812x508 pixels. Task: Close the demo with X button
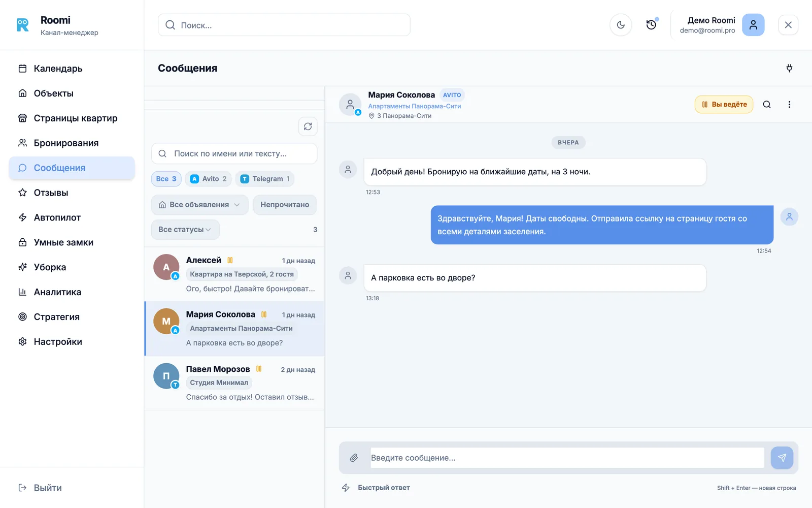[788, 25]
